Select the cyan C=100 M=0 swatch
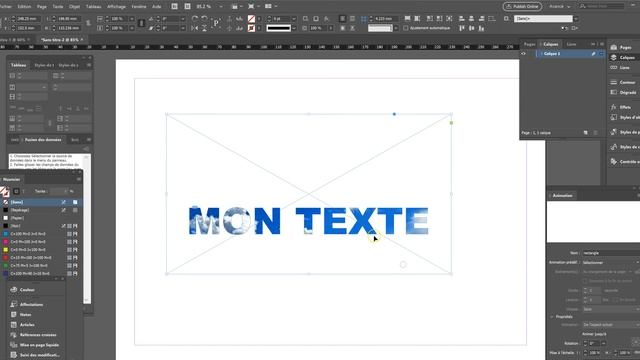This screenshot has height=360, width=640. click(41, 234)
